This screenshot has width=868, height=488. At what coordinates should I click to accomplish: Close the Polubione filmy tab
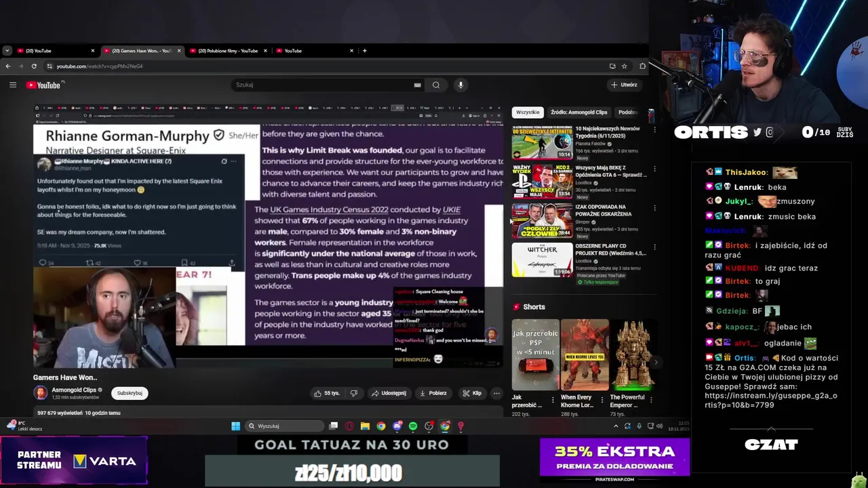click(265, 51)
